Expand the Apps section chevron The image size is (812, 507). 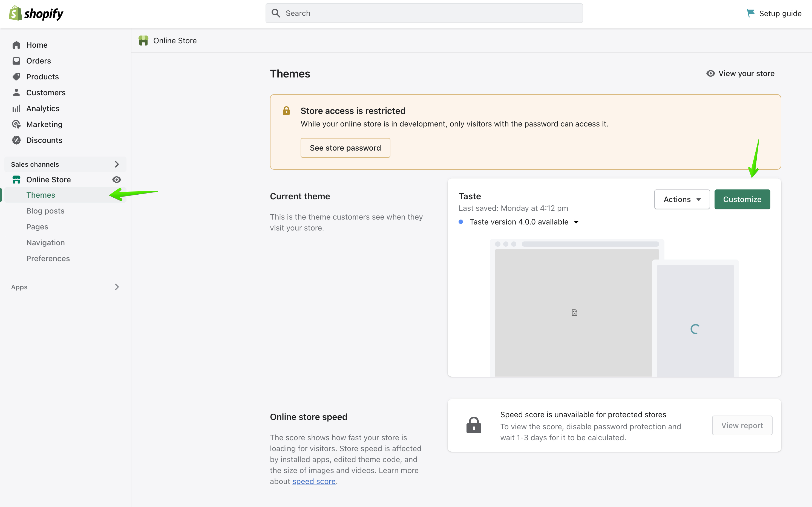pos(117,287)
